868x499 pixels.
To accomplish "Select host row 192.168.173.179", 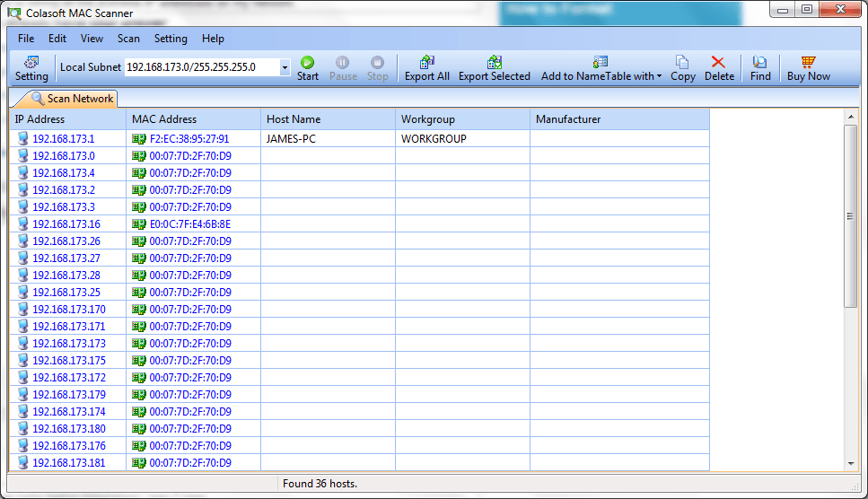I will click(359, 394).
